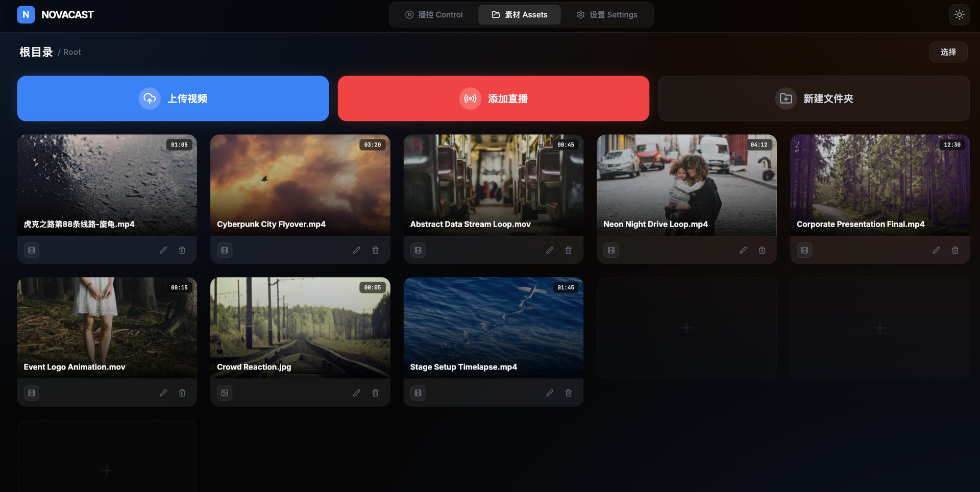This screenshot has height=492, width=980.
Task: Click the empty add slot beside Stage Setup Timelapse.mp4
Action: pos(687,328)
